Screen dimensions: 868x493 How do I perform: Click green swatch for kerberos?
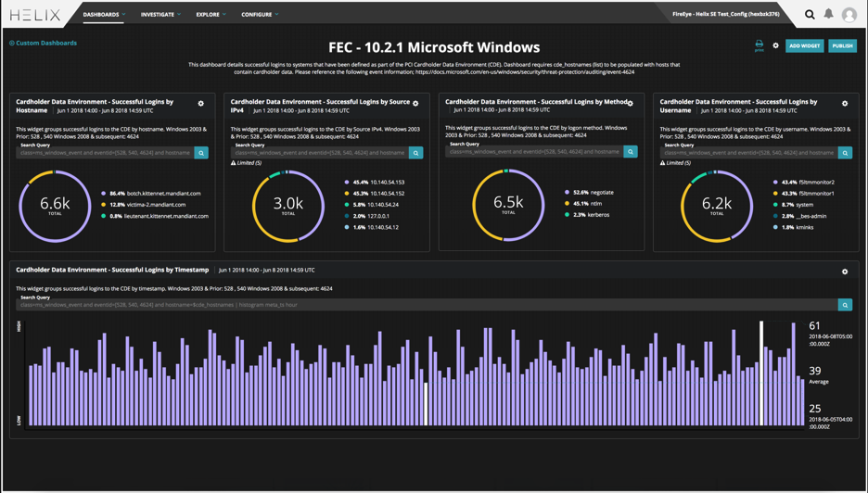click(567, 215)
